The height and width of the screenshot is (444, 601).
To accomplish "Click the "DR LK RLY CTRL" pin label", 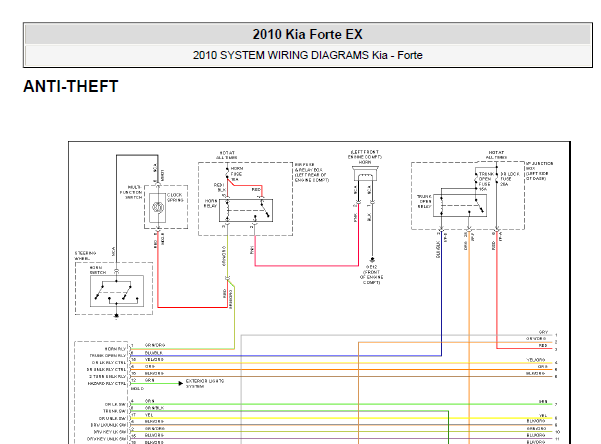I will coord(109,363).
